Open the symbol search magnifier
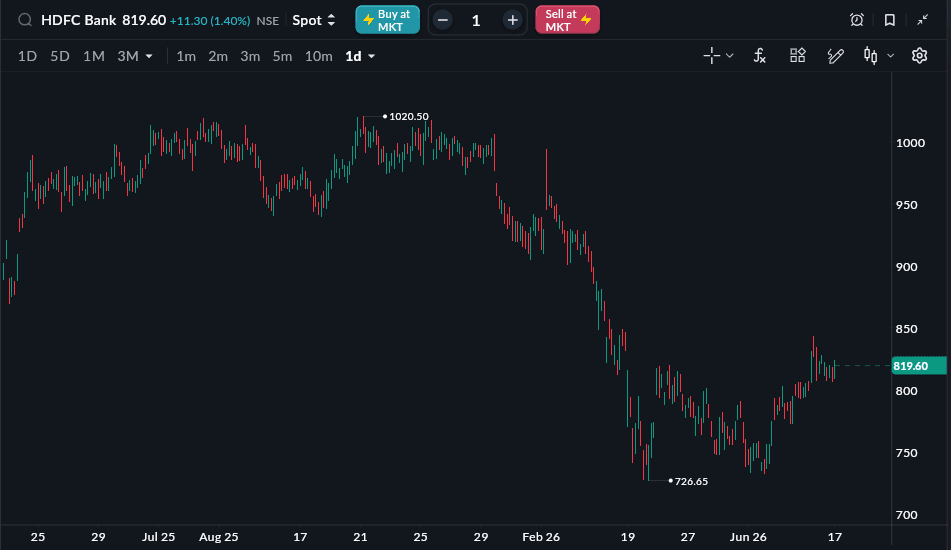 click(x=25, y=20)
